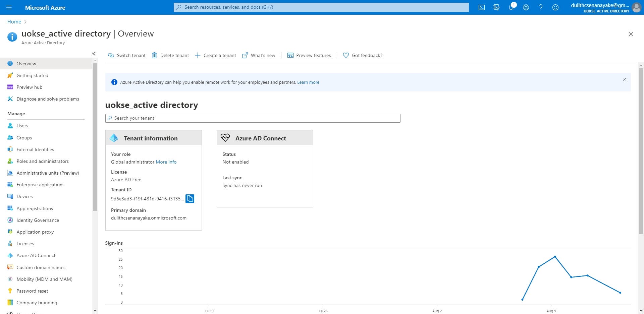The height and width of the screenshot is (314, 644).
Task: Open Preview hub
Action: [x=46, y=87]
